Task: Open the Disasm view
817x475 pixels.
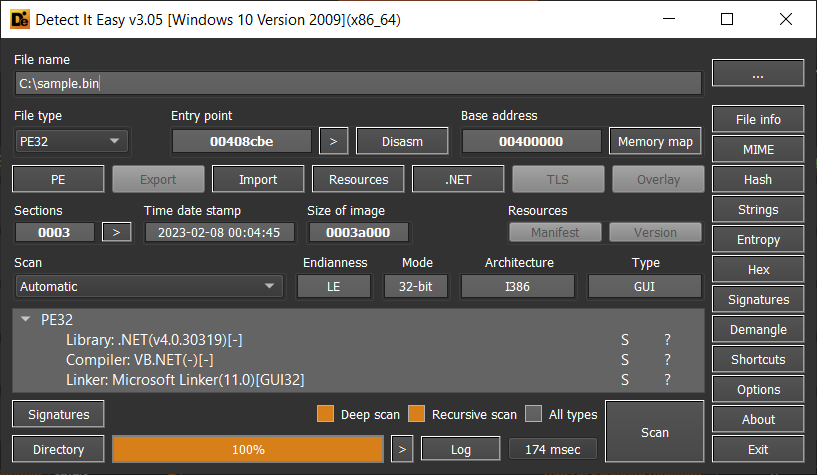Action: tap(402, 142)
